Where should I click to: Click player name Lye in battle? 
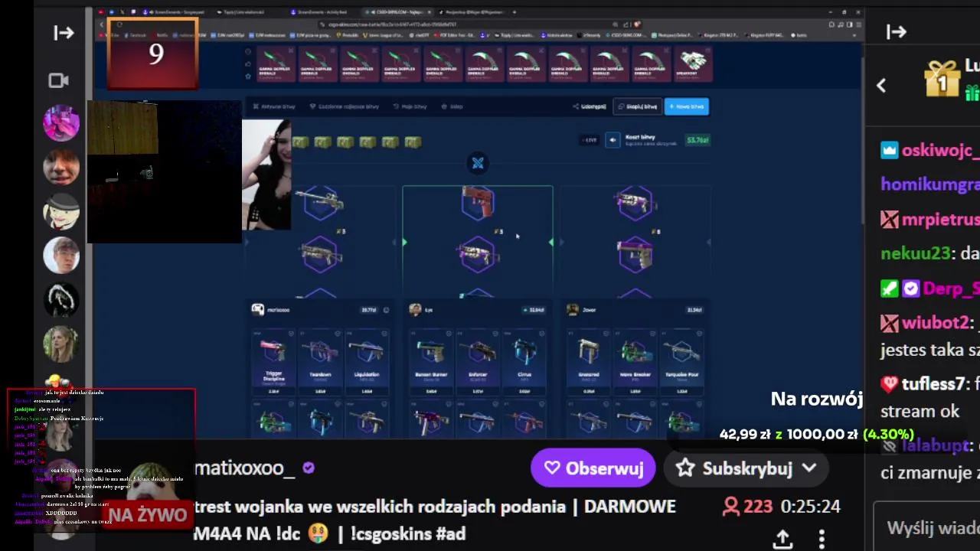tap(429, 310)
